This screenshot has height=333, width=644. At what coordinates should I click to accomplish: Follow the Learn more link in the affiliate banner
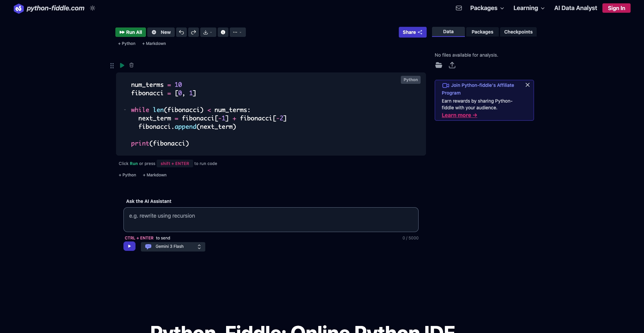pos(459,115)
